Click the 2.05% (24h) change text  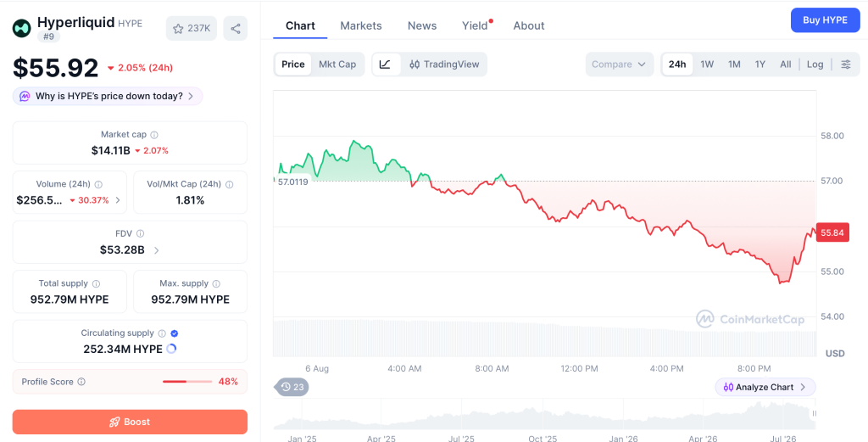tap(145, 68)
